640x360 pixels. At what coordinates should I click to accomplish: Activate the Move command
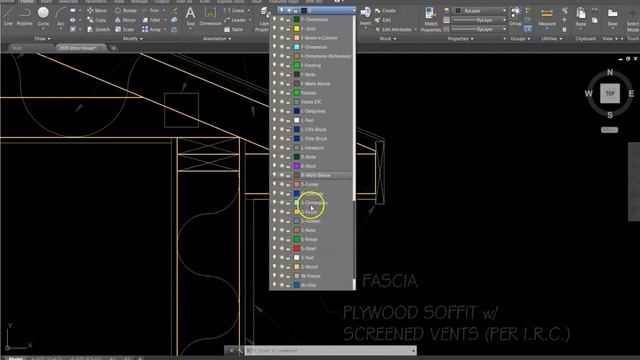[x=97, y=10]
